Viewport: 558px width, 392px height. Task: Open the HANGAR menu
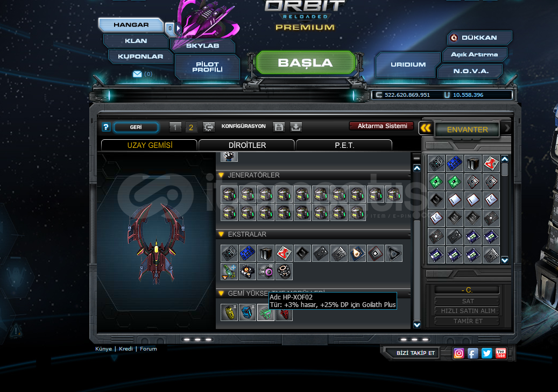click(131, 25)
